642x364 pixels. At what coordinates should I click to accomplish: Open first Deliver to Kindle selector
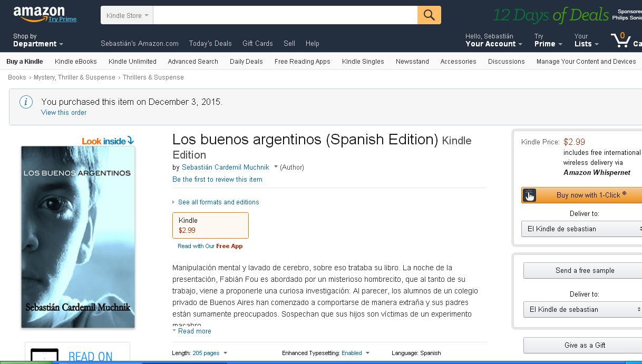click(582, 229)
